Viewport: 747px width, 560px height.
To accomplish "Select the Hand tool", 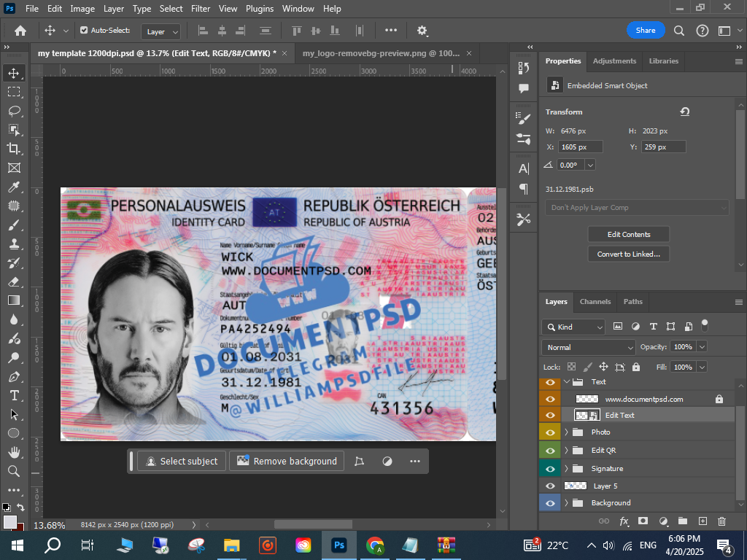I will pos(14,452).
